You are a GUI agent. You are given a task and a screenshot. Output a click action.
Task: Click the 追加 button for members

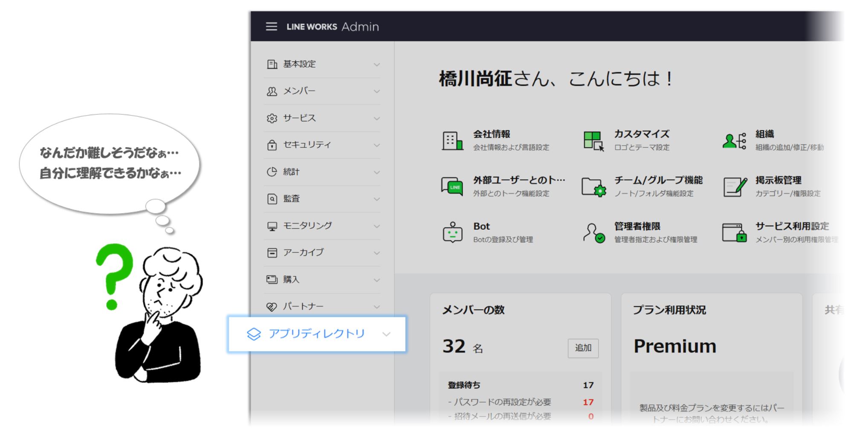click(583, 348)
